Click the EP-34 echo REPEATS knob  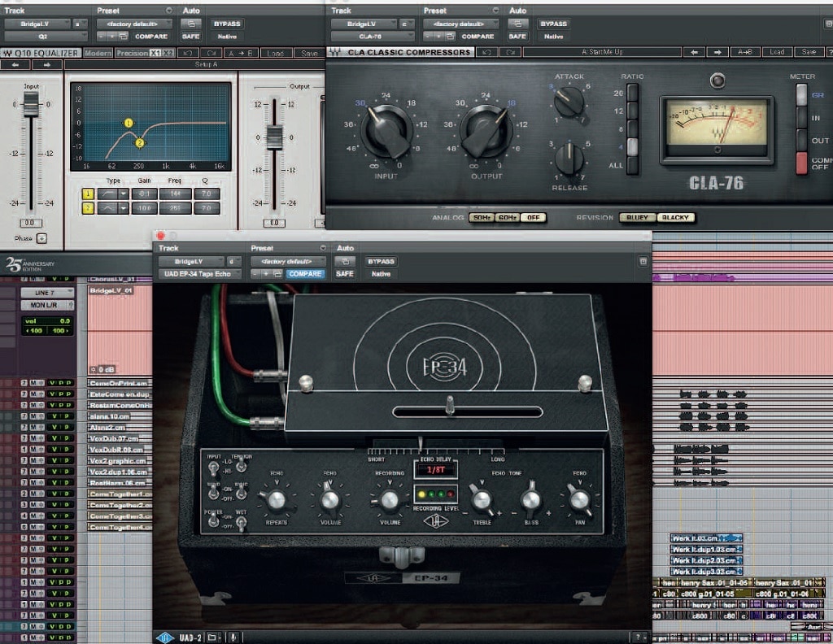point(277,499)
